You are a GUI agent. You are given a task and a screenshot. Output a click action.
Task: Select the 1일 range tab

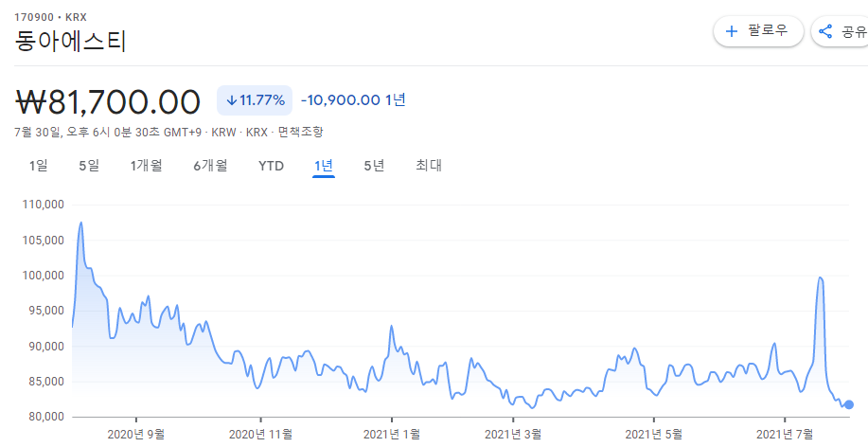point(38,166)
